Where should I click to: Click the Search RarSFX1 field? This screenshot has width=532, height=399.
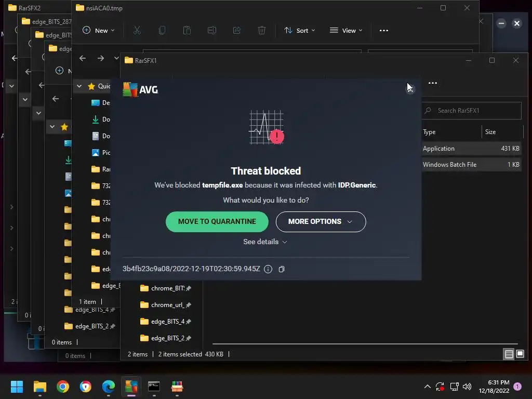pos(472,111)
